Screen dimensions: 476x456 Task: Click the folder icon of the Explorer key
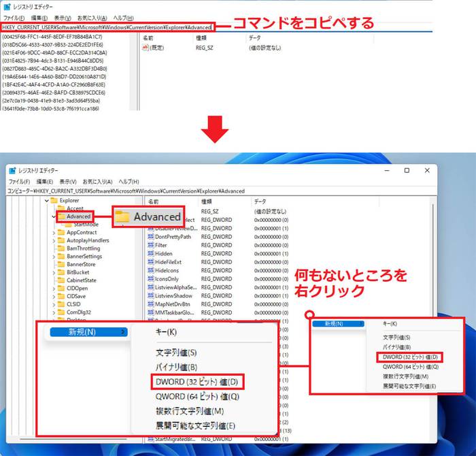click(54, 200)
